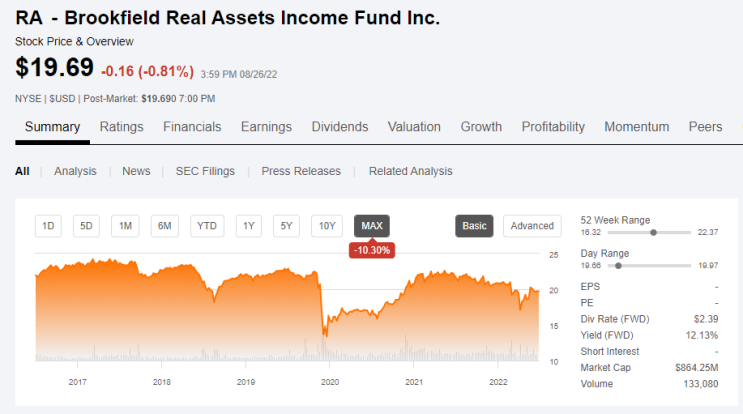Select the YTD chart range

pos(207,226)
